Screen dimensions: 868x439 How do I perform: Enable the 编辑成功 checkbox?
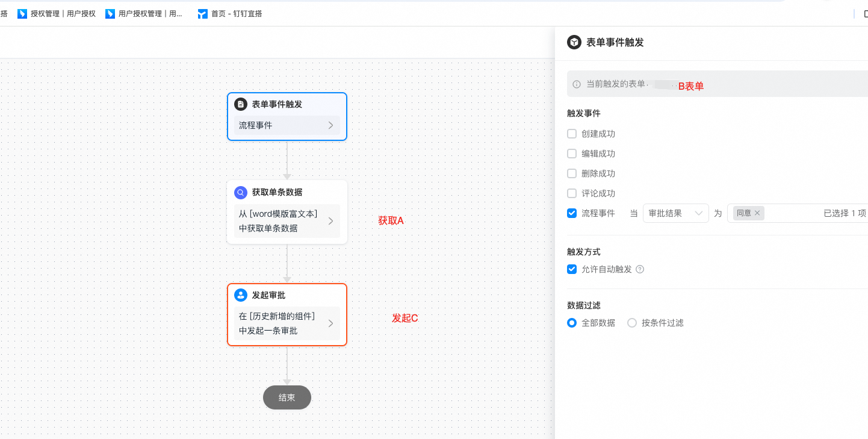pos(572,154)
